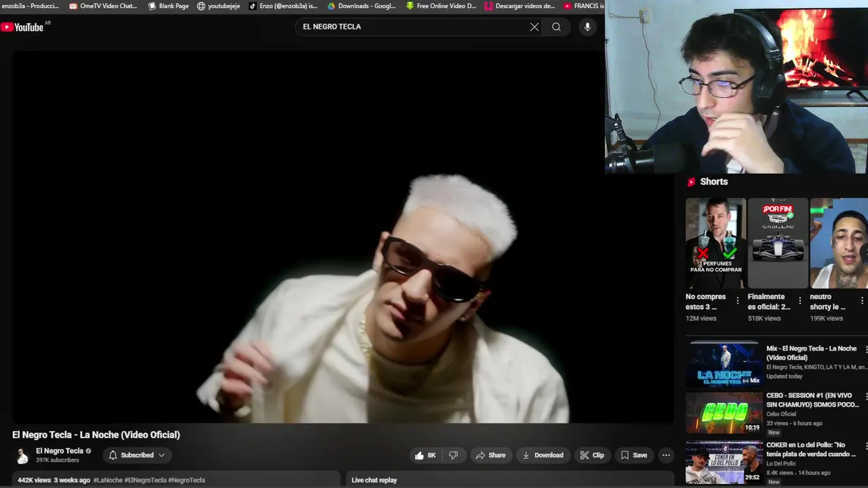868x488 pixels.
Task: Switch to the youtubejeje tab
Action: [218, 6]
